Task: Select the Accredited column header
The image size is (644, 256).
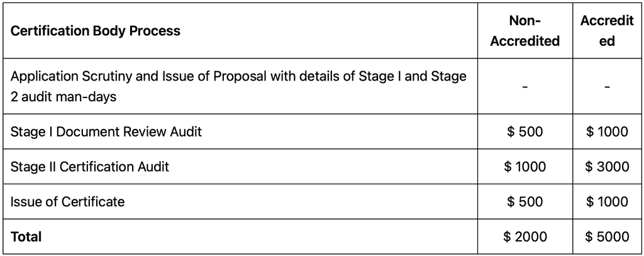Action: tap(607, 31)
